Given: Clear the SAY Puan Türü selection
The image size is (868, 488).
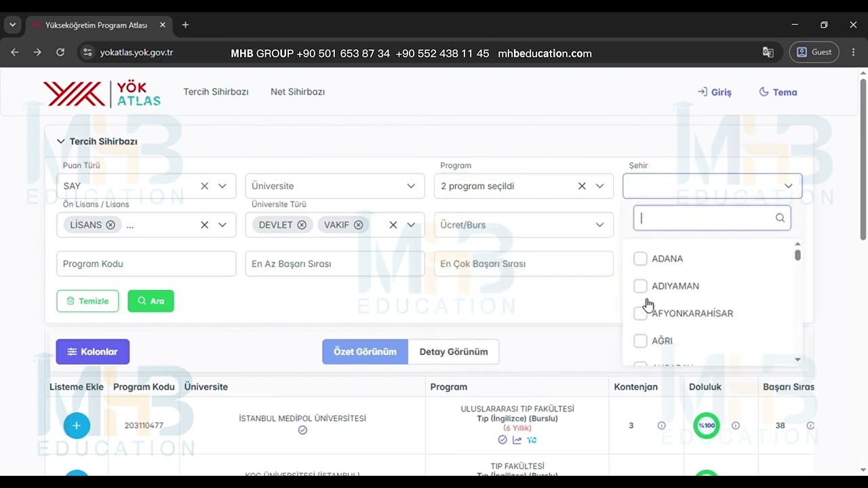Looking at the screenshot, I should coord(204,186).
